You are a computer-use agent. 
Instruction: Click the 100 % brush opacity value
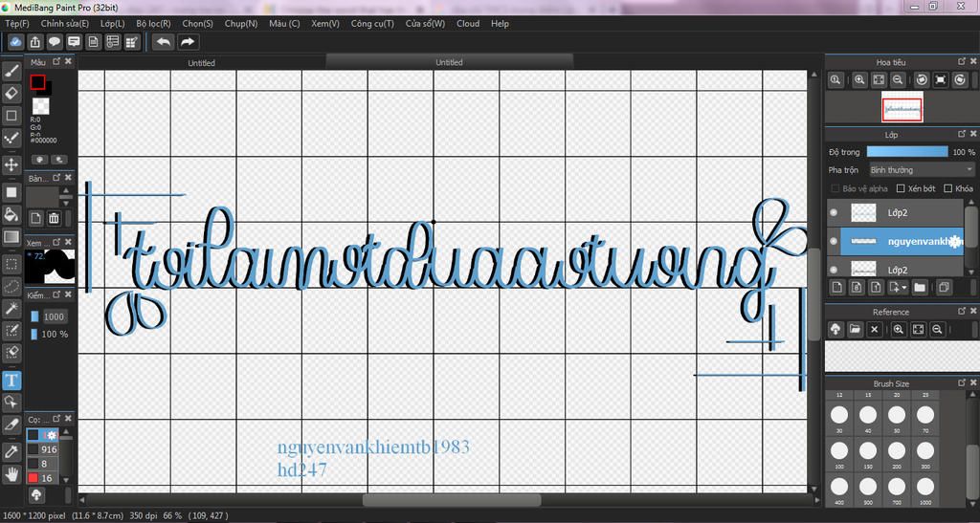click(55, 335)
